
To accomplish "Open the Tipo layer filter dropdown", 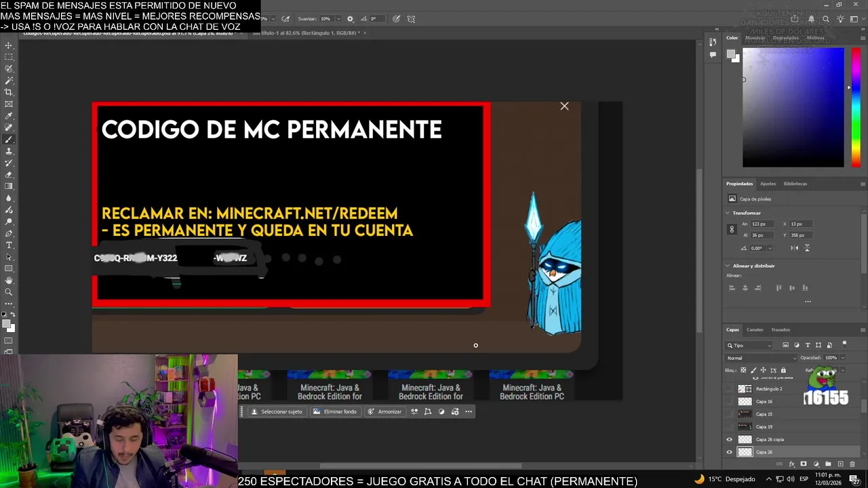I will (x=748, y=346).
